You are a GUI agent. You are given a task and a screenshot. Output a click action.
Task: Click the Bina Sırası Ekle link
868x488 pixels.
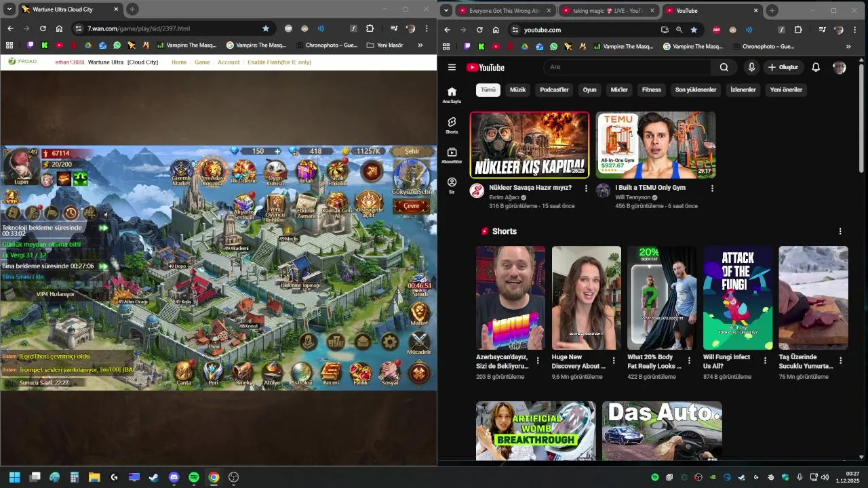click(23, 277)
